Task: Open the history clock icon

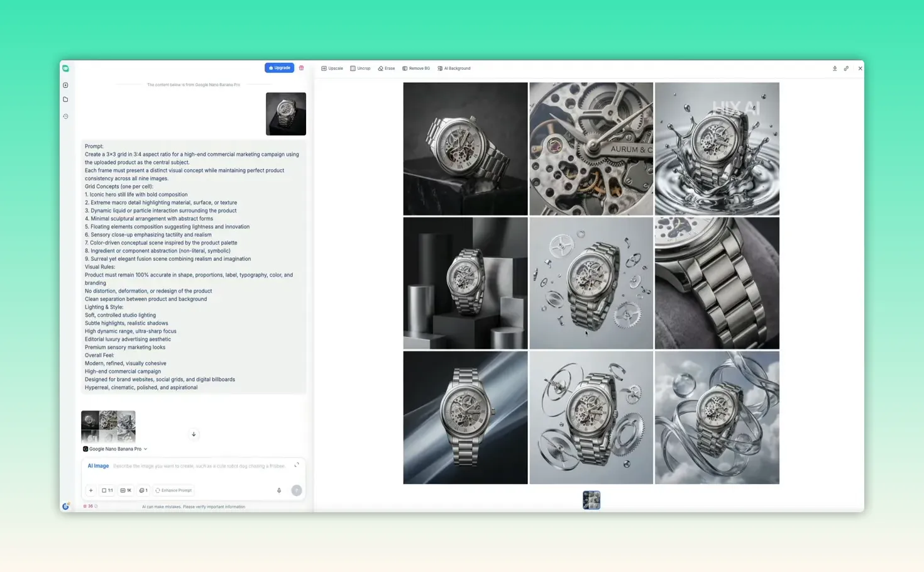Action: (65, 116)
